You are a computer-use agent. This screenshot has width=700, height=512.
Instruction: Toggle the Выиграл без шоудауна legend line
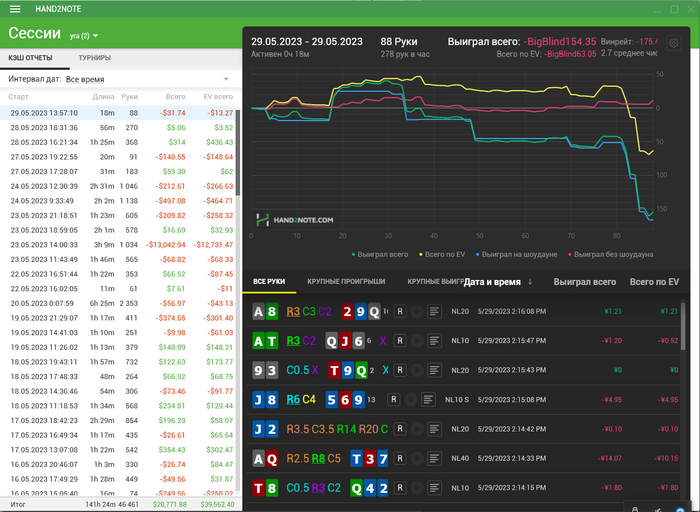[x=610, y=254]
